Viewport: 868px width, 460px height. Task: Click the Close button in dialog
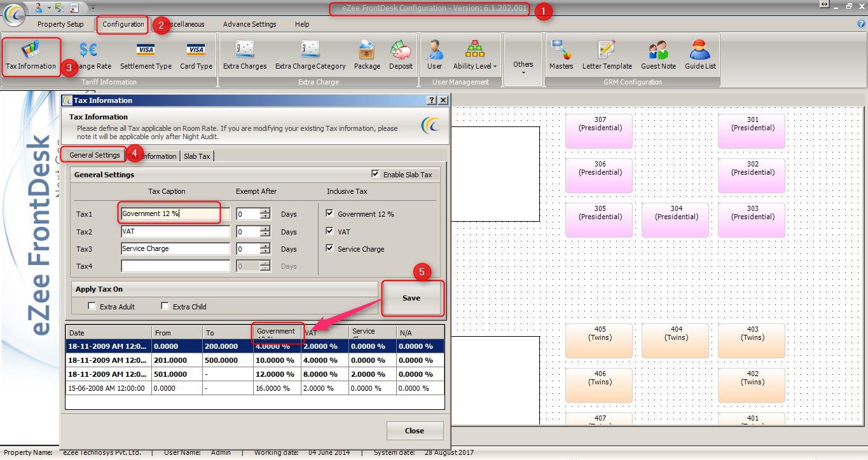pyautogui.click(x=415, y=431)
